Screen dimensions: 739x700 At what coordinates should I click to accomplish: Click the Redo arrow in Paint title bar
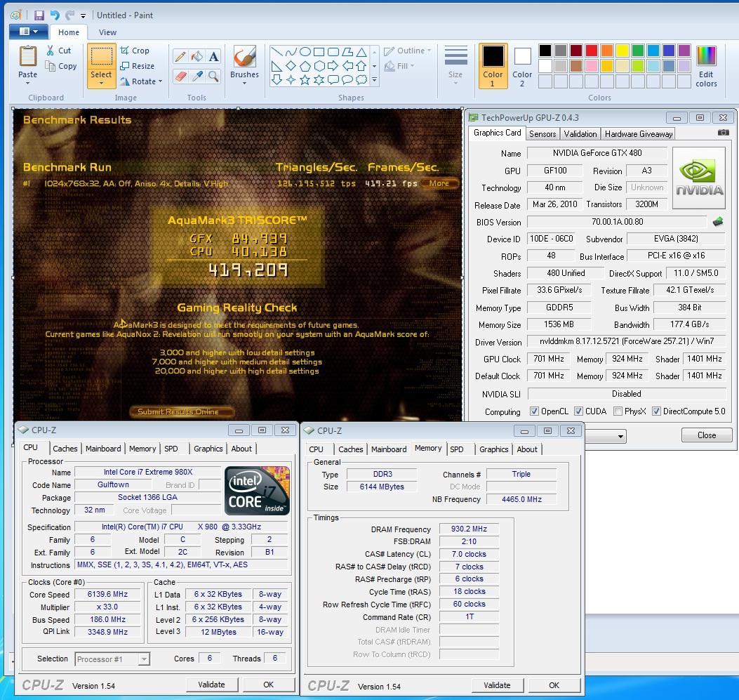tap(69, 15)
